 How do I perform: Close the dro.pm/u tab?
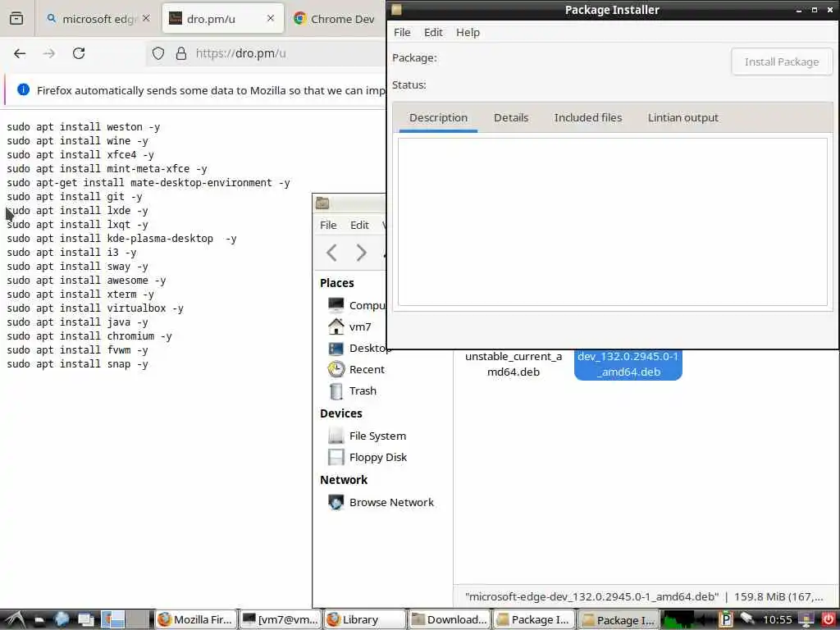click(271, 18)
